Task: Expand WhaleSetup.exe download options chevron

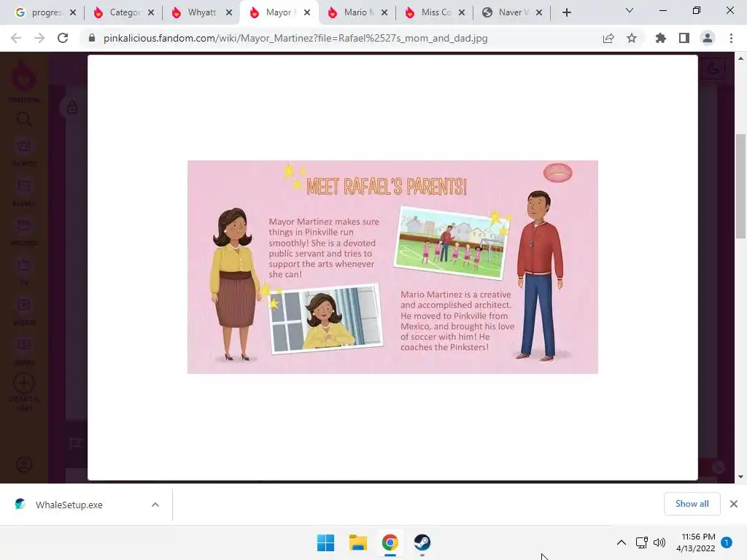Action: pyautogui.click(x=155, y=505)
